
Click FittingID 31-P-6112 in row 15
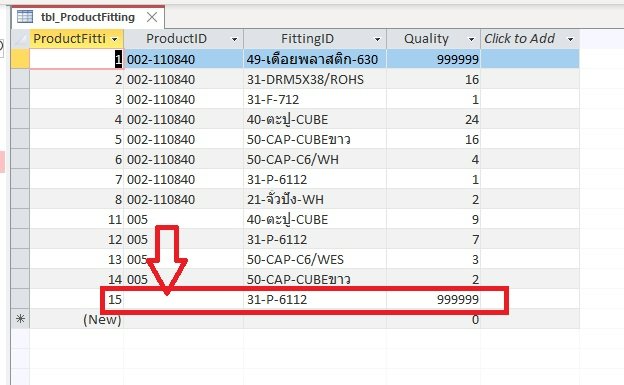[x=315, y=299]
